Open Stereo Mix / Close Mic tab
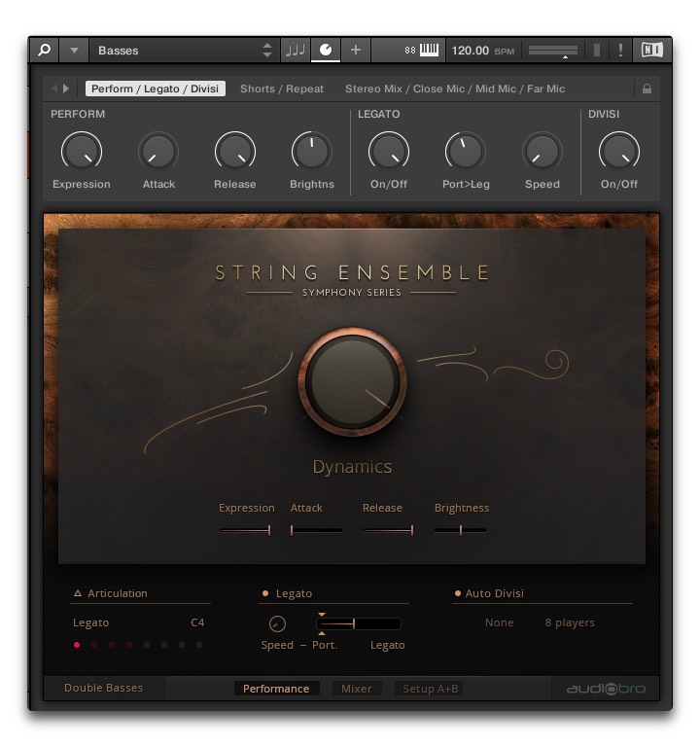This screenshot has width=700, height=746. 455,89
